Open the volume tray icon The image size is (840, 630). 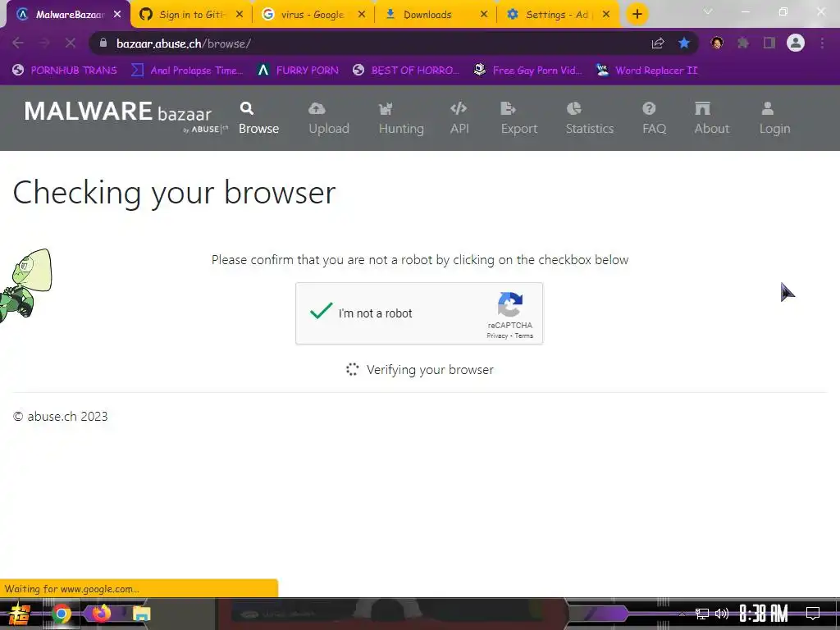[x=722, y=614]
